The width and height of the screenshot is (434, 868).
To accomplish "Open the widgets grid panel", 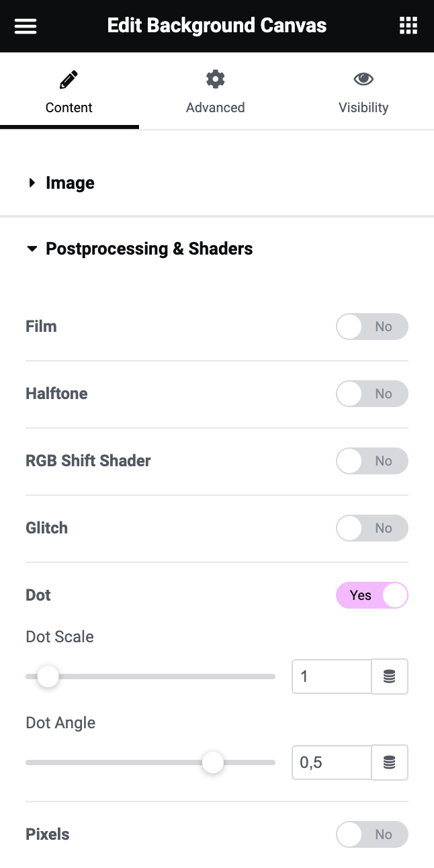I will point(408,26).
